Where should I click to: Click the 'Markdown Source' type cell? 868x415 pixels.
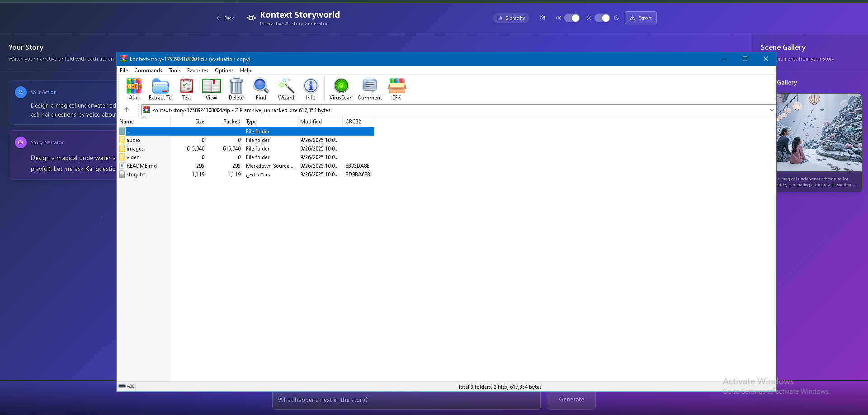click(x=270, y=166)
